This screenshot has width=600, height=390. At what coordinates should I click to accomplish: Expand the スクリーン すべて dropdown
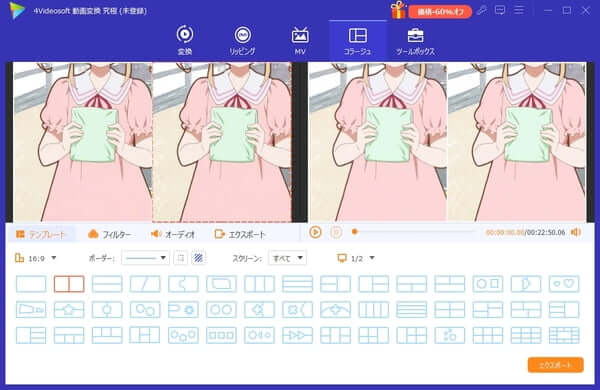(x=287, y=258)
